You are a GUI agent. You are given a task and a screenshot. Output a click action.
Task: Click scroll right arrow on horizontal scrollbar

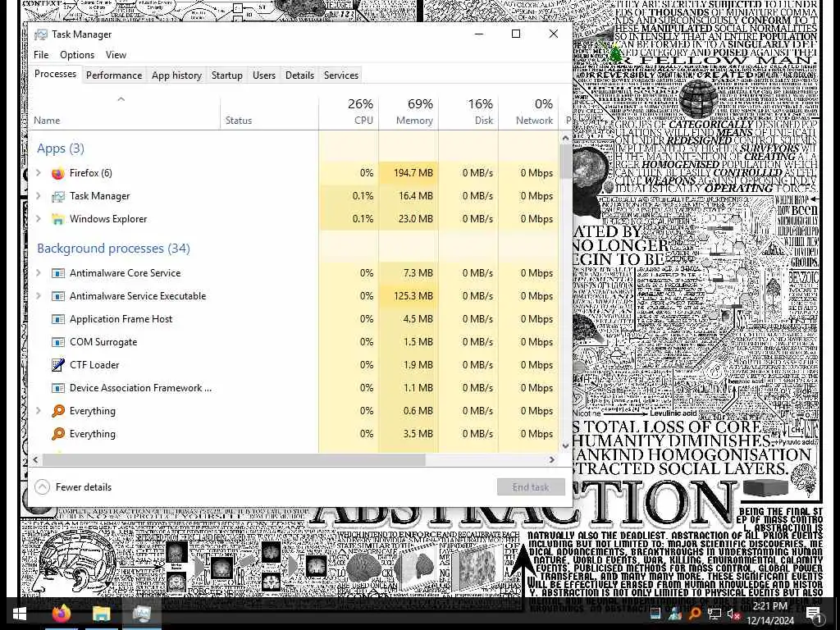click(x=552, y=459)
